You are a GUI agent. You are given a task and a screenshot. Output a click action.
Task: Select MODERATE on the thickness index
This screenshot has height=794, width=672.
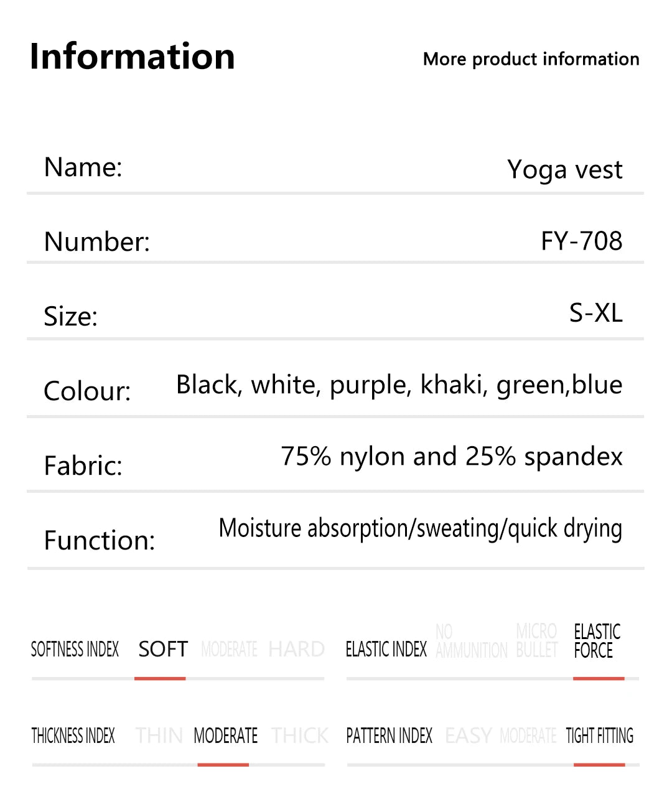pyautogui.click(x=225, y=736)
